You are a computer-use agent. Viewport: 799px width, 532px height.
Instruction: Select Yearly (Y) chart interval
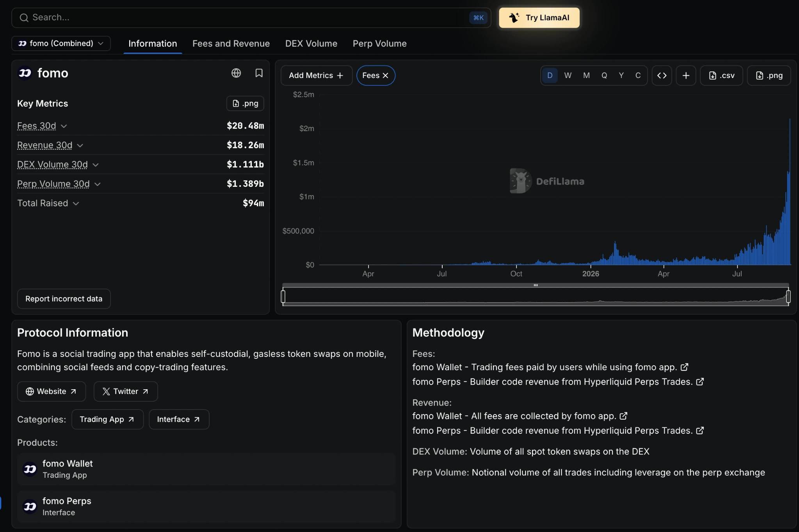pyautogui.click(x=621, y=75)
